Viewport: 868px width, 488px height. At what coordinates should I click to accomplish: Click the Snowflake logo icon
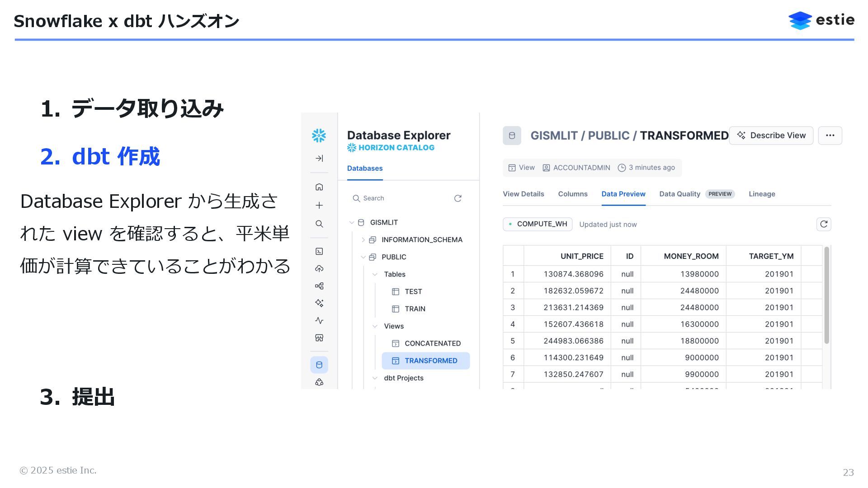tap(319, 136)
